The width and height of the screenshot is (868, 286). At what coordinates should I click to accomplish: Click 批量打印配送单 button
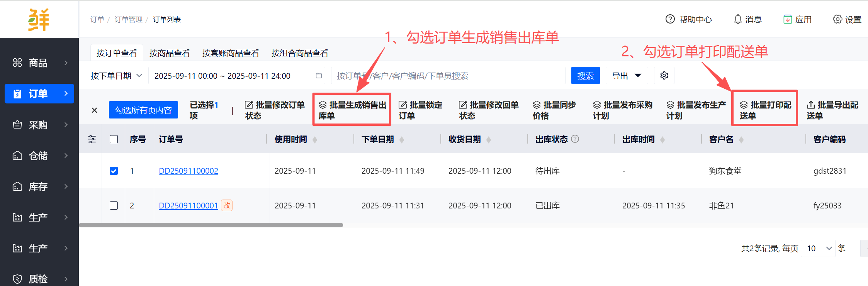tap(765, 110)
